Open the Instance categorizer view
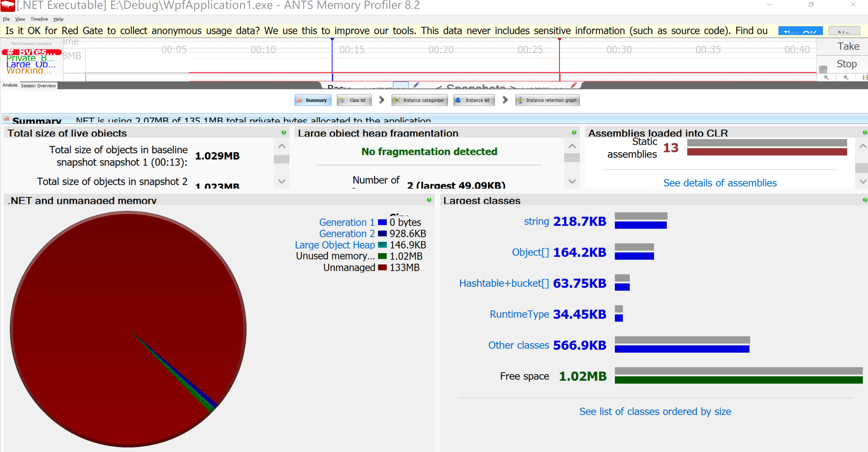The height and width of the screenshot is (452, 868). point(419,100)
